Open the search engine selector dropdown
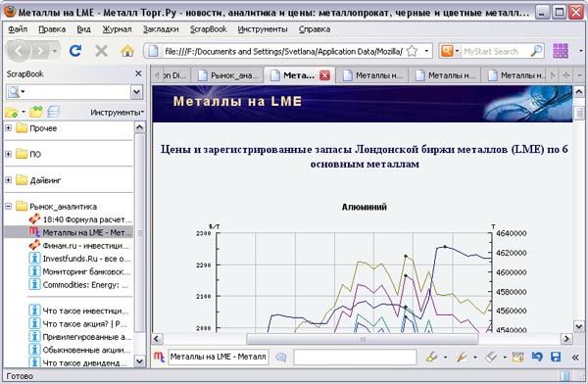Viewport: 588px width, 384px height. coord(450,51)
